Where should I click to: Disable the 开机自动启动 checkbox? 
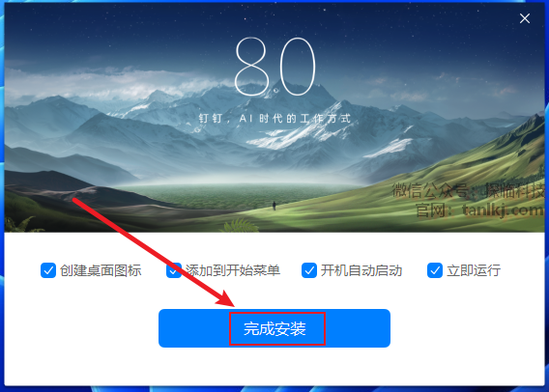tap(309, 270)
